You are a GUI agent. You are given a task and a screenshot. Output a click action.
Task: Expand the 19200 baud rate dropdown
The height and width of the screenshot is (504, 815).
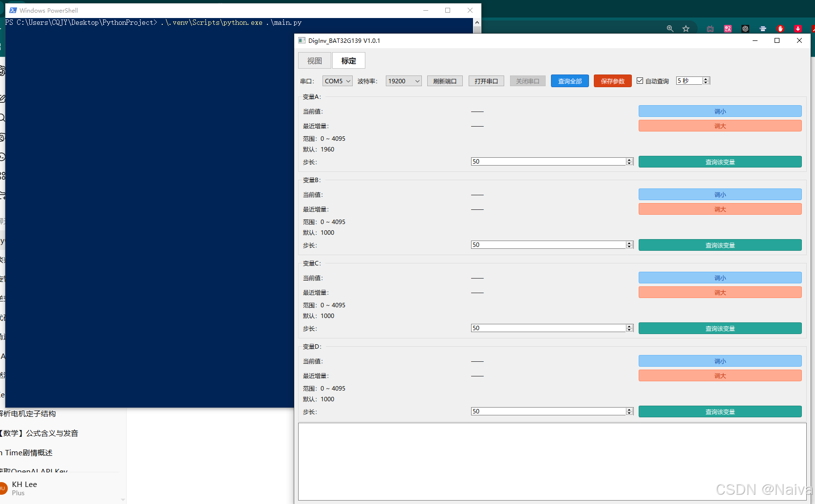(404, 81)
